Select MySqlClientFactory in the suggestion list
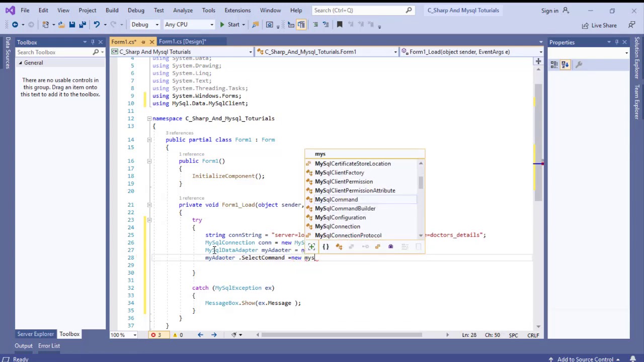This screenshot has width=644, height=362. (x=361, y=172)
